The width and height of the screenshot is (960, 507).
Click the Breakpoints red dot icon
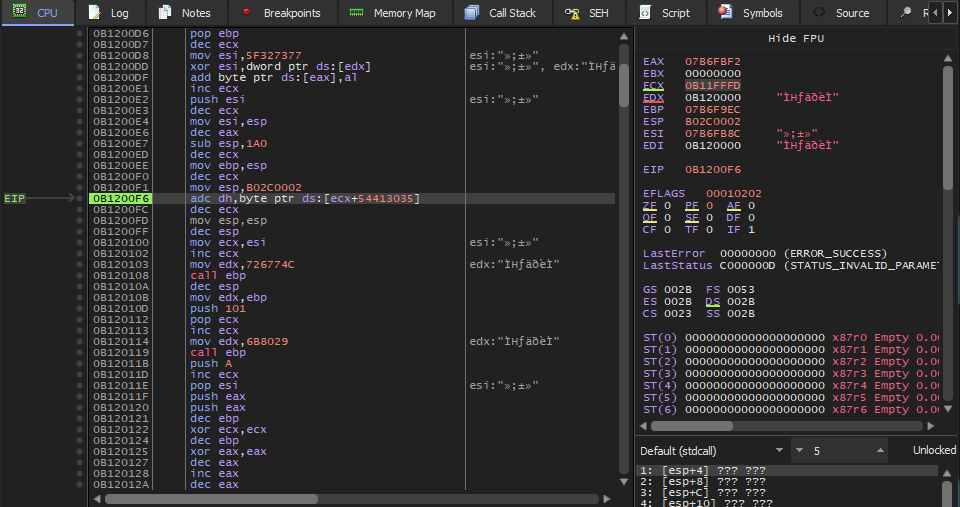pos(246,13)
